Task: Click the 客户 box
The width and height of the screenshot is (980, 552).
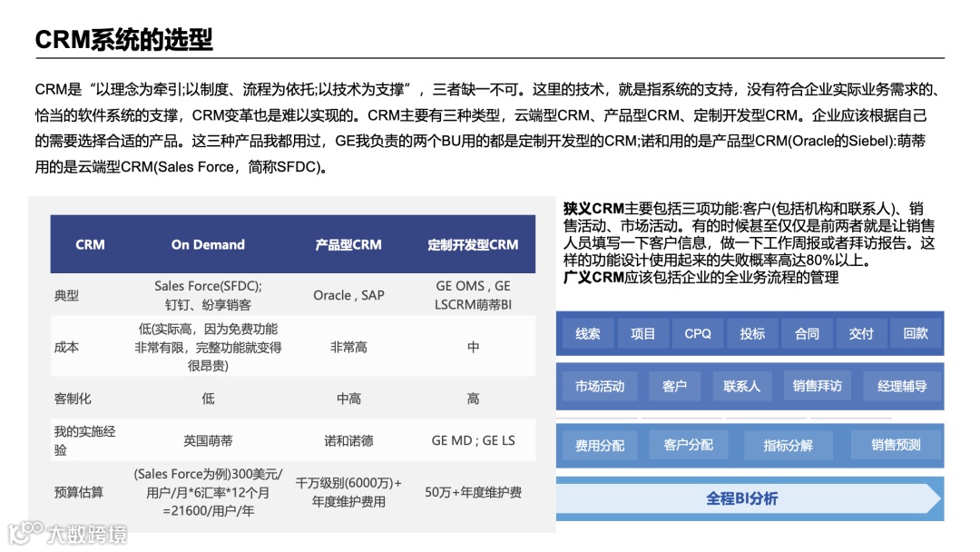Action: coord(674,386)
